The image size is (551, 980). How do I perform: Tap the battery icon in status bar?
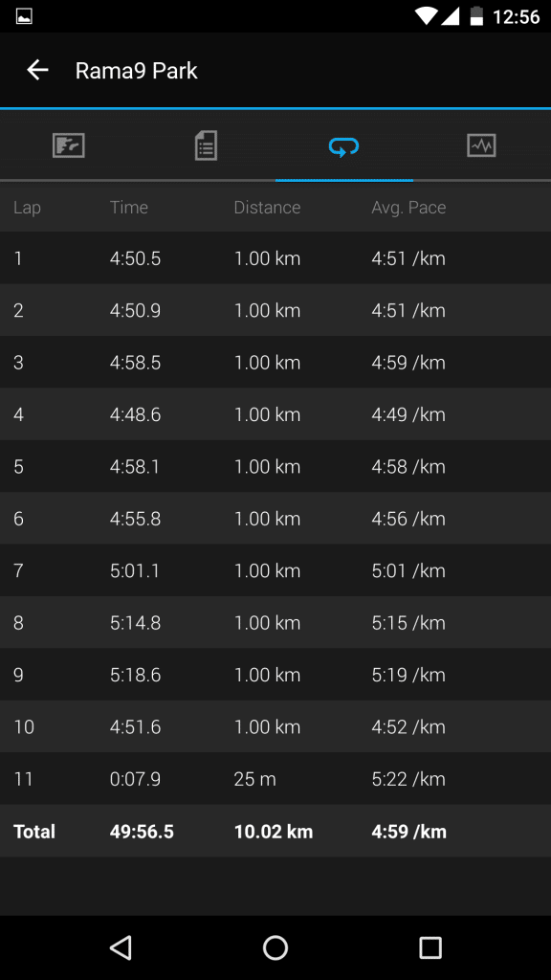click(x=476, y=16)
